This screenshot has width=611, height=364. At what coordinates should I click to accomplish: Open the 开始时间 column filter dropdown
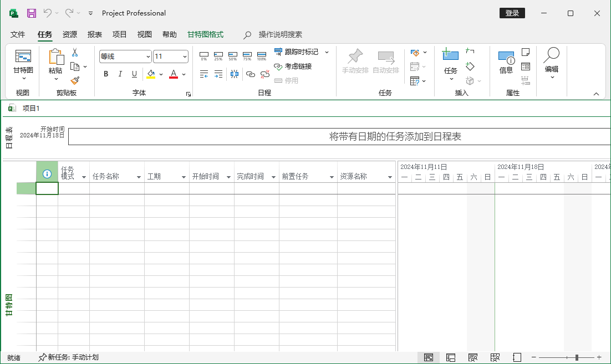[x=229, y=177]
